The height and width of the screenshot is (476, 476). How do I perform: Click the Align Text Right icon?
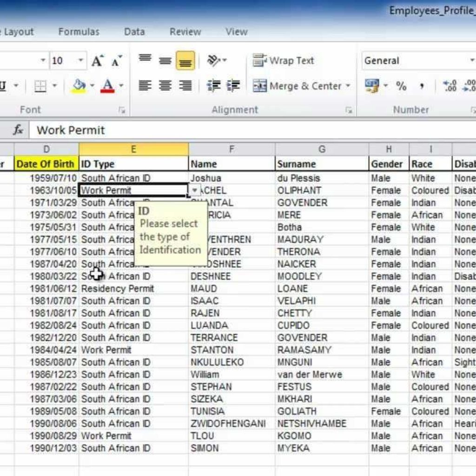185,86
